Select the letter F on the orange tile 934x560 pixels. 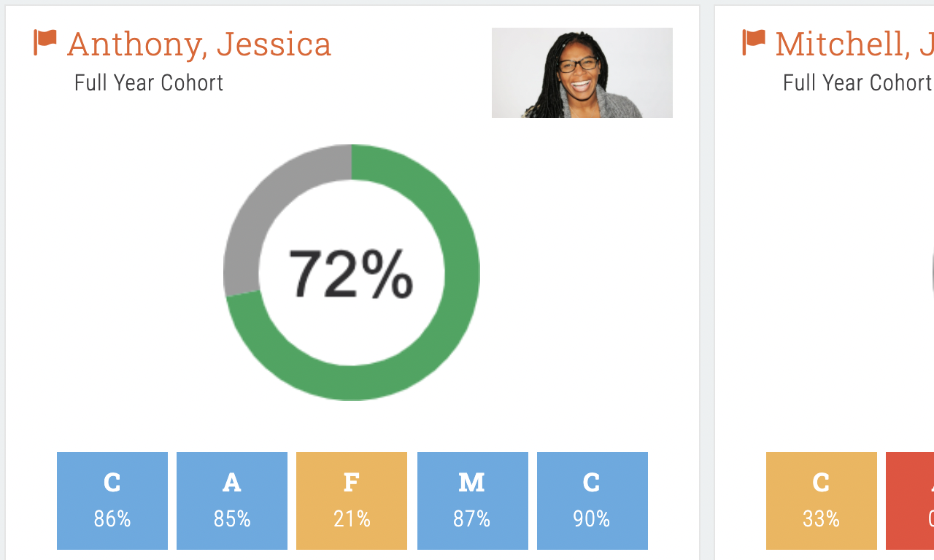pos(352,483)
